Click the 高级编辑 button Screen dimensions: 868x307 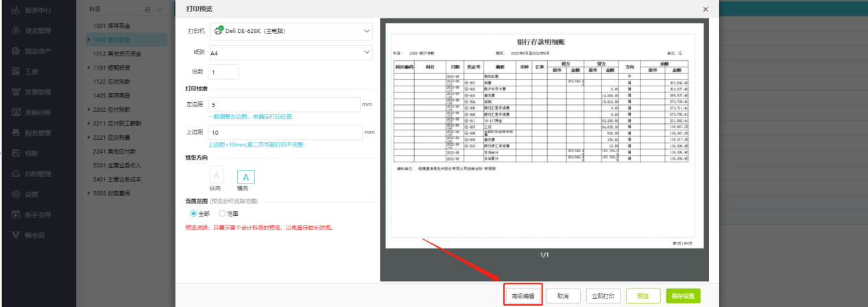pos(523,296)
